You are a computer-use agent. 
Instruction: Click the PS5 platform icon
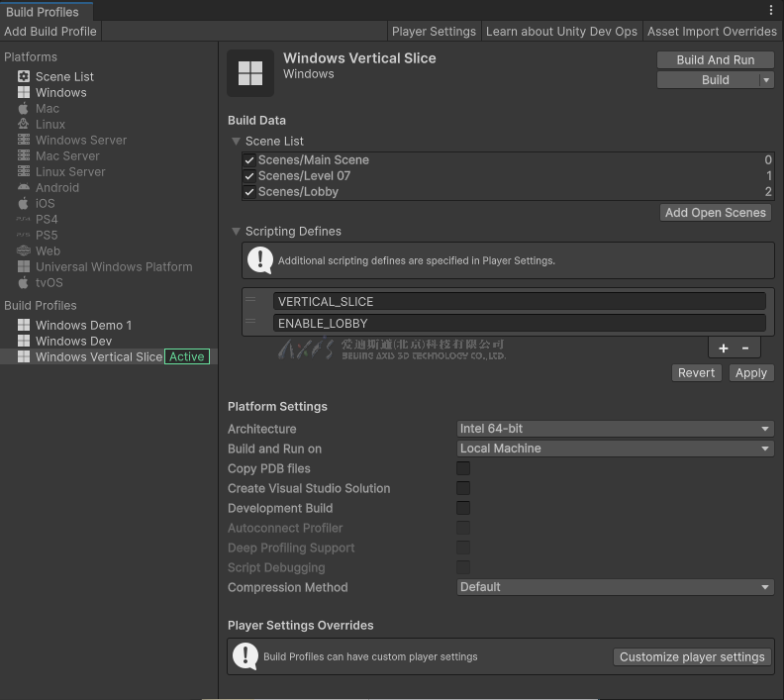[24, 235]
